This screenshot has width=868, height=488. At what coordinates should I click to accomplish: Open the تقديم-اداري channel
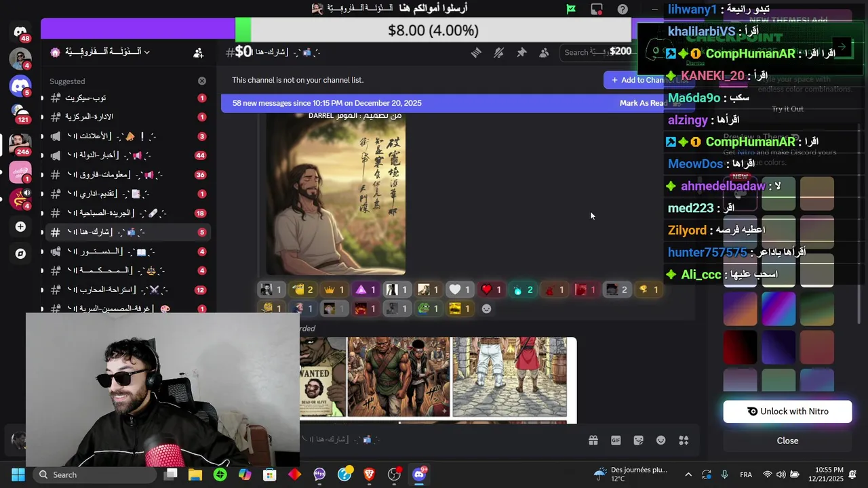click(x=127, y=194)
